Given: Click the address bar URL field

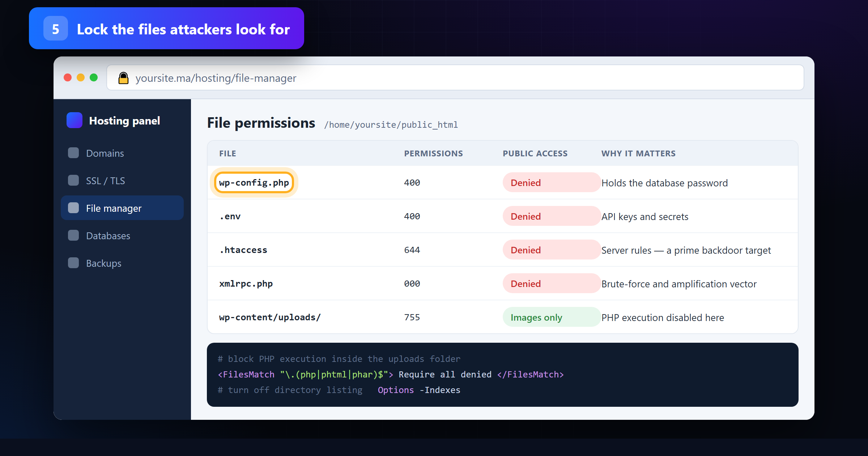Looking at the screenshot, I should [455, 78].
